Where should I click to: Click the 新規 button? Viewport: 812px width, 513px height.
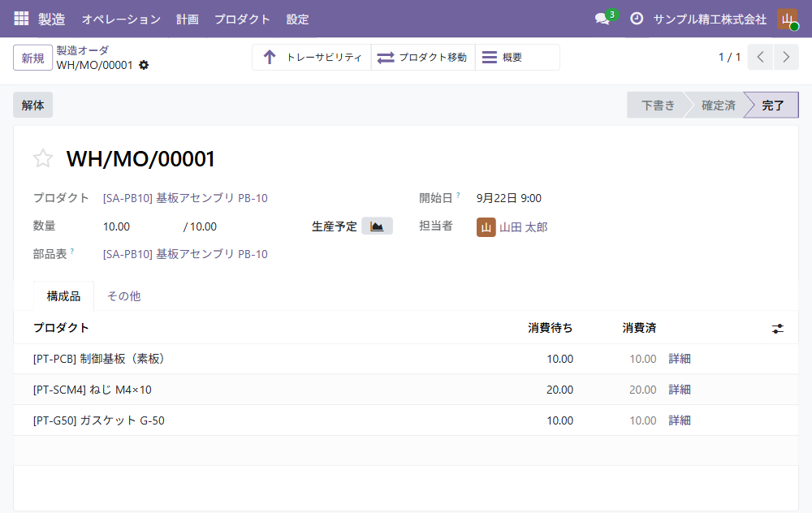click(32, 58)
